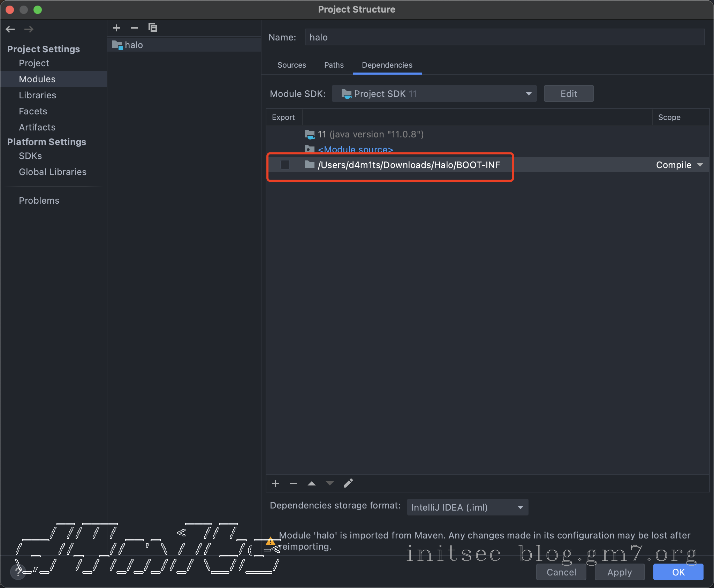Click the add module plus icon
The width and height of the screenshot is (714, 588).
click(116, 28)
